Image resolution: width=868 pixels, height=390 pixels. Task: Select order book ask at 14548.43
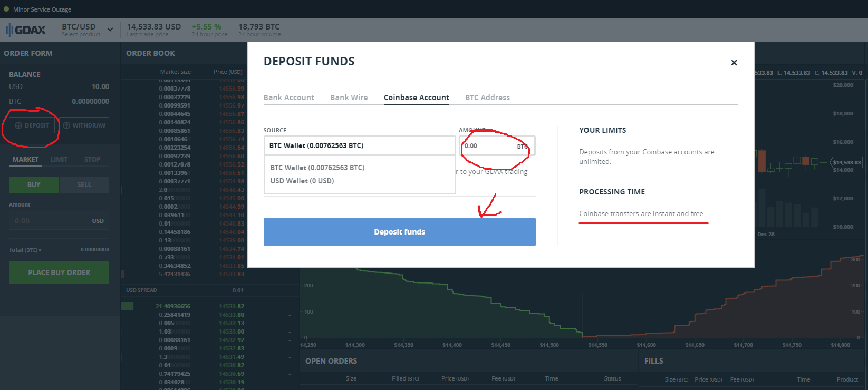click(x=210, y=190)
